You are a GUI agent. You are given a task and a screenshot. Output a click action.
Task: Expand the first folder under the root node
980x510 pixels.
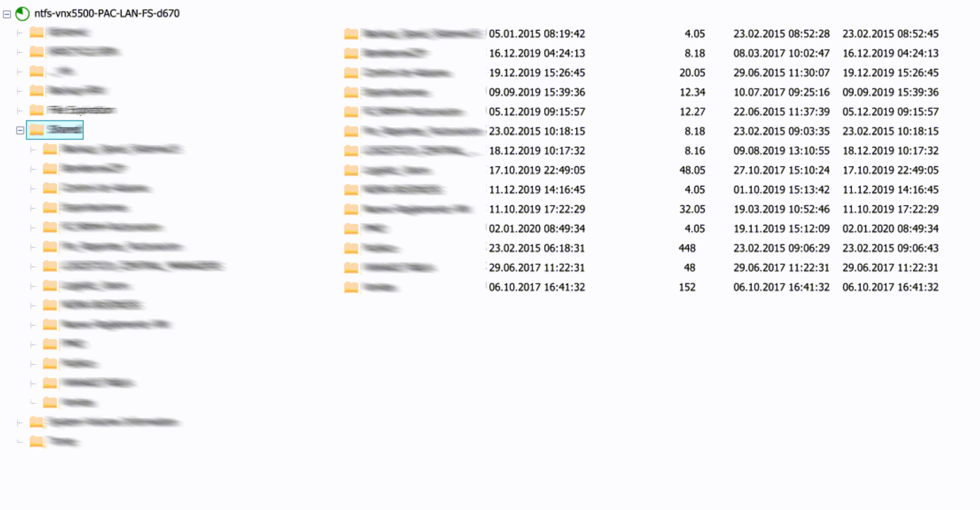20,33
